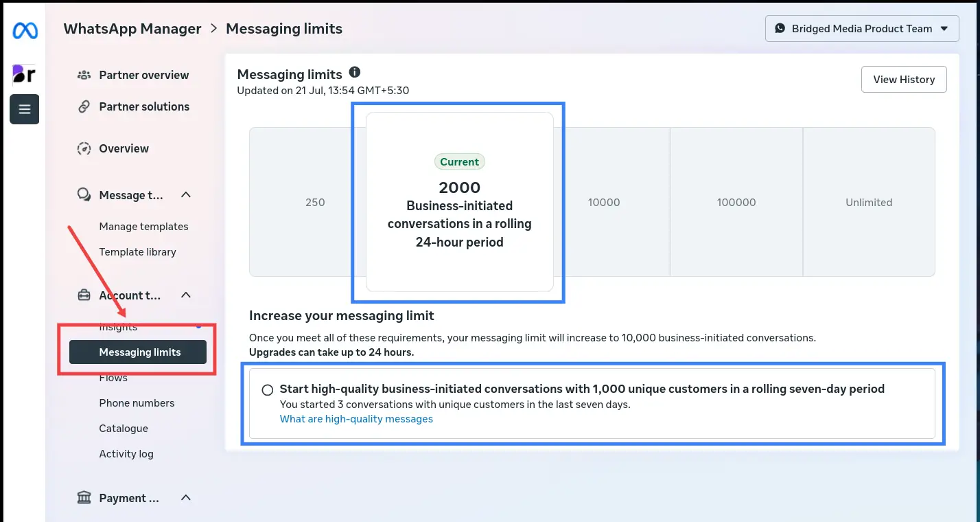Image resolution: width=980 pixels, height=522 pixels.
Task: Open What are high-quality messages link
Action: pos(356,419)
